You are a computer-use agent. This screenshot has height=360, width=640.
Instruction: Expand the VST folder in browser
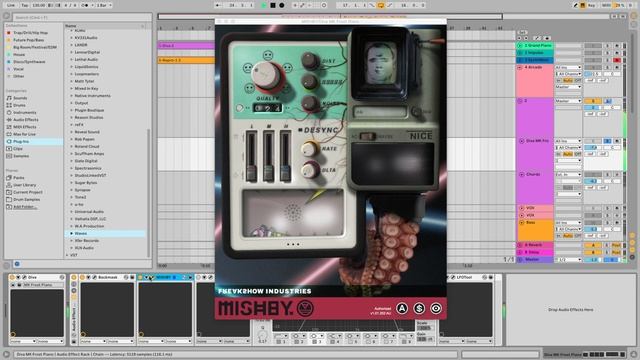point(68,256)
